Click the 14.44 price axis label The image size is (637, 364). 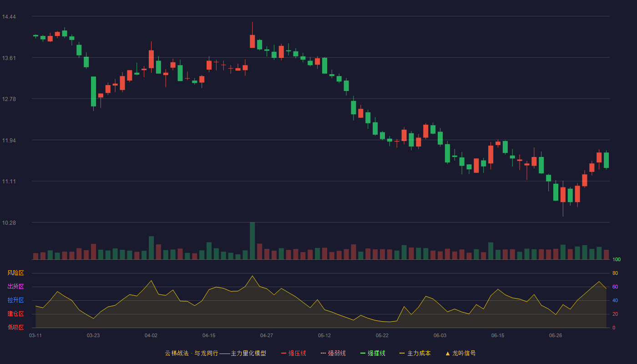coord(9,17)
